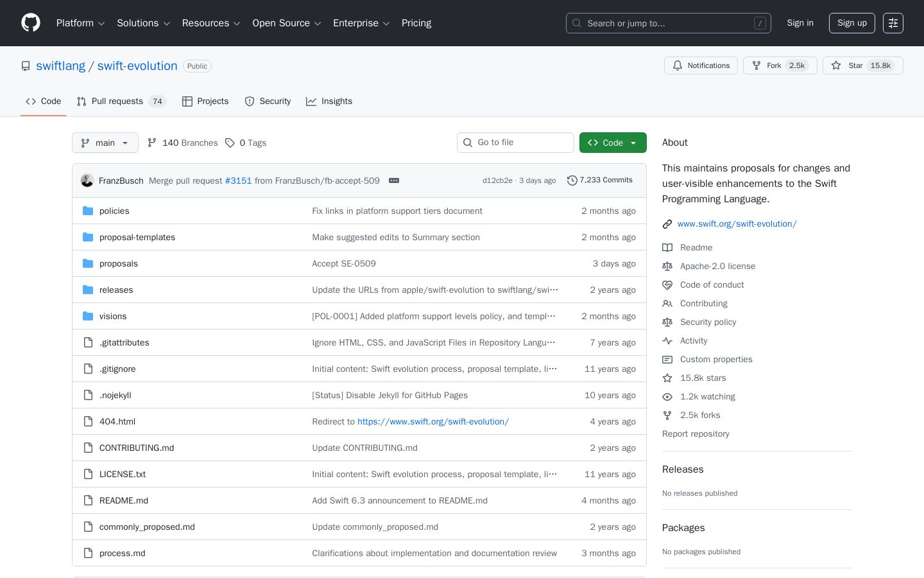
Task: Open the main branch selector dropdown
Action: click(105, 143)
